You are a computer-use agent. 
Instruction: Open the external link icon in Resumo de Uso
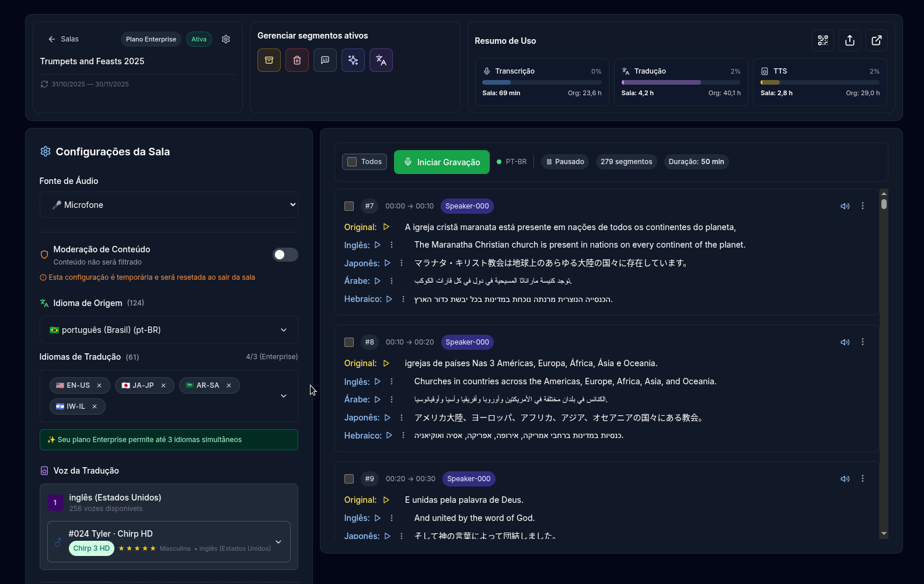coord(877,40)
